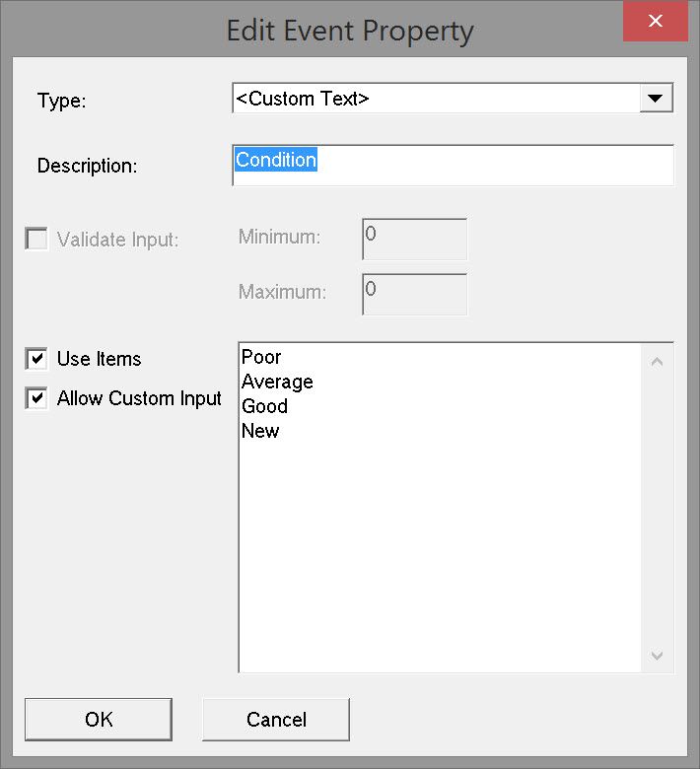Screen dimensions: 700x769
Task: Close the Edit Event Property dialog
Action: click(655, 22)
